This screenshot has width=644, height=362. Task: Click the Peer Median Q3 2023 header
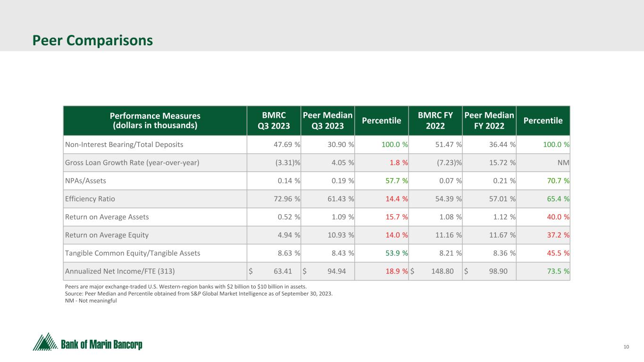coord(327,121)
